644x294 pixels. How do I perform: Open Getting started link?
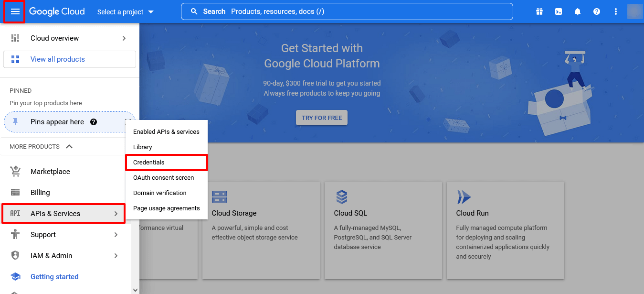pyautogui.click(x=54, y=277)
